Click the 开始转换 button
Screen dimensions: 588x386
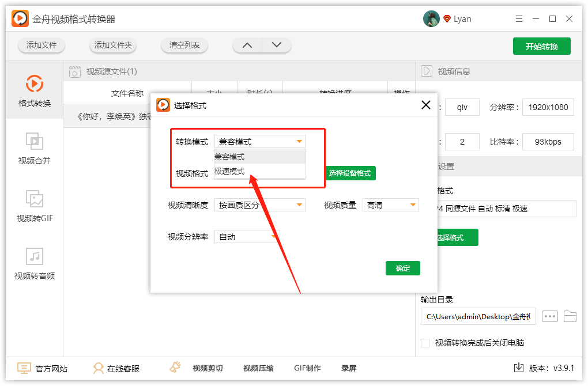(x=541, y=46)
